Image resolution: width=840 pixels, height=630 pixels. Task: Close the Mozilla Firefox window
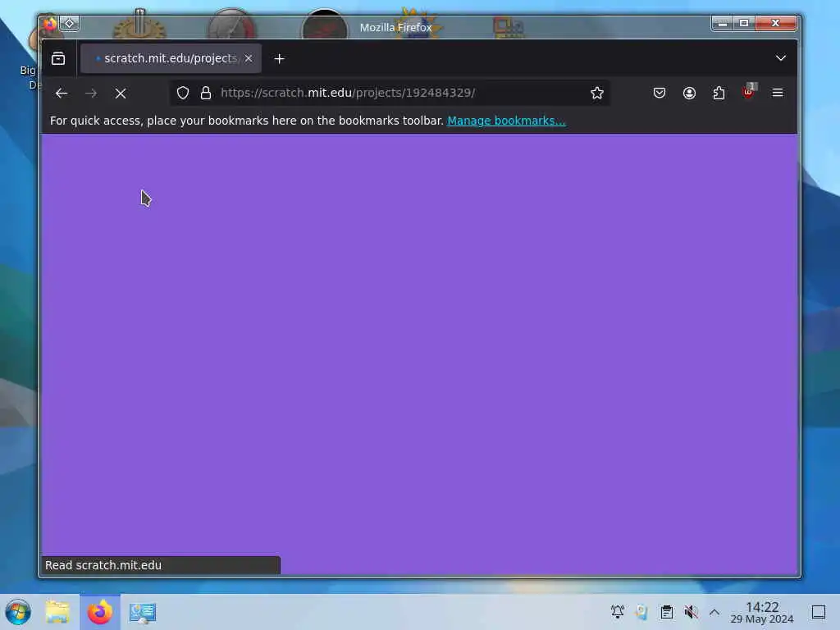(x=775, y=23)
